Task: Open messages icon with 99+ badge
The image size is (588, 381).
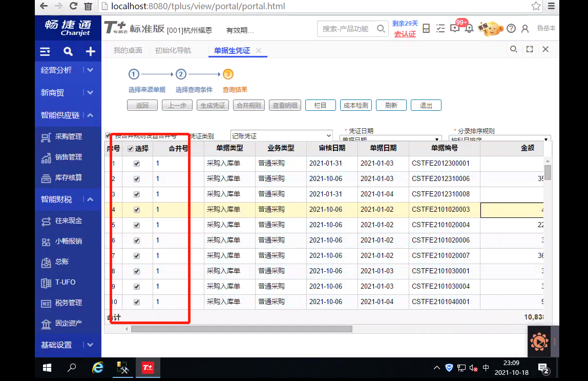Action: (455, 28)
